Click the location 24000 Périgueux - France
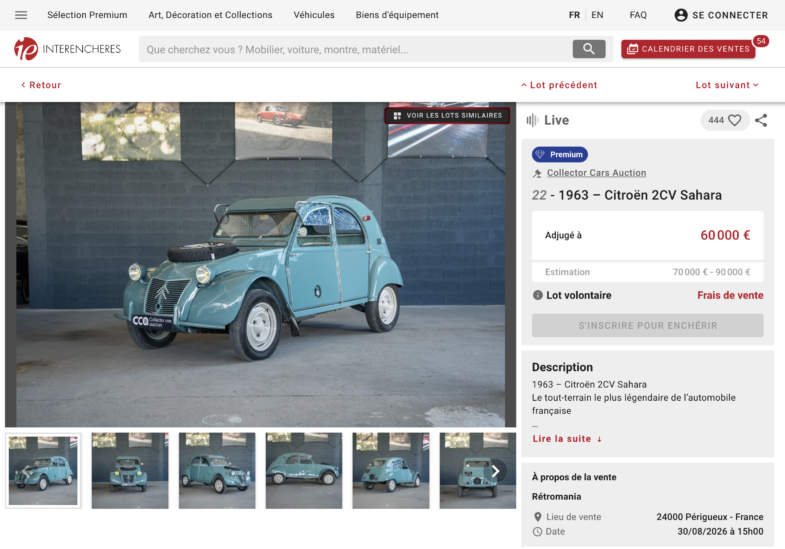 (710, 517)
